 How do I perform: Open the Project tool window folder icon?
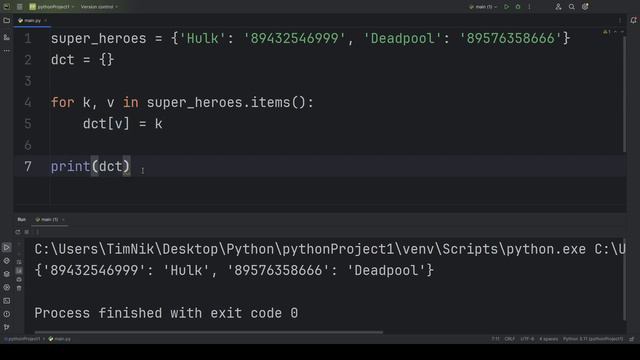(7, 20)
